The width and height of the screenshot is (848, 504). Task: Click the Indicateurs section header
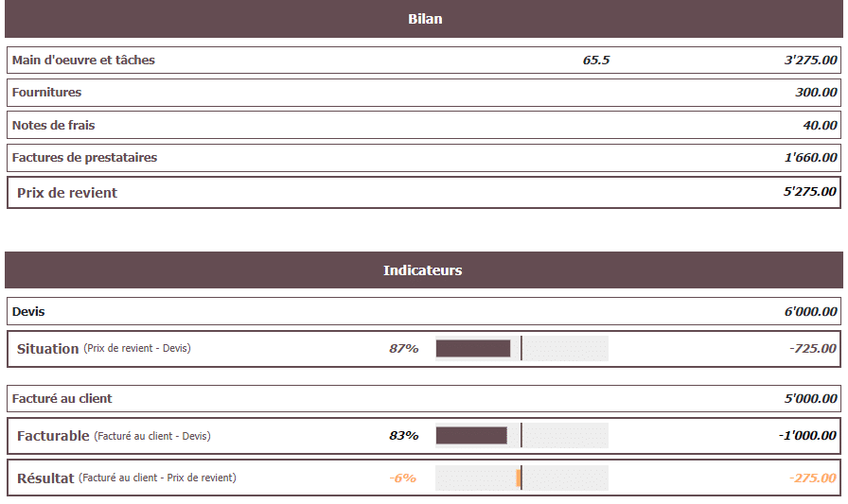coord(422,270)
